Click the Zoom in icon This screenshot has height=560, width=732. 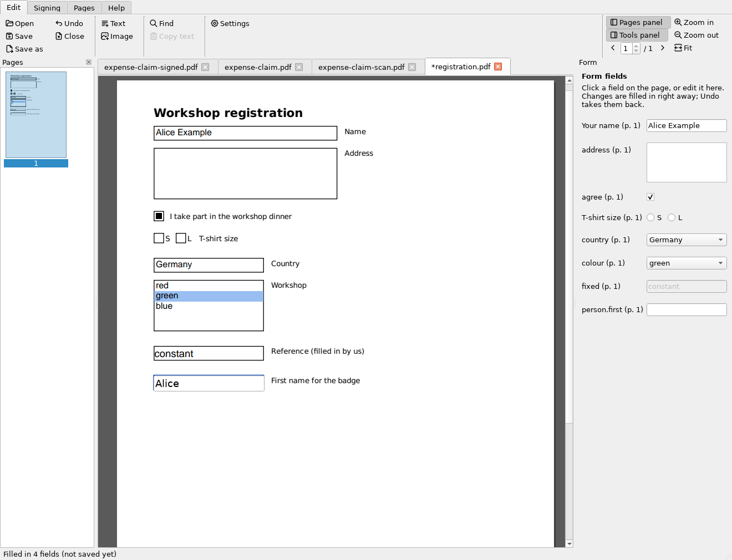pyautogui.click(x=678, y=22)
